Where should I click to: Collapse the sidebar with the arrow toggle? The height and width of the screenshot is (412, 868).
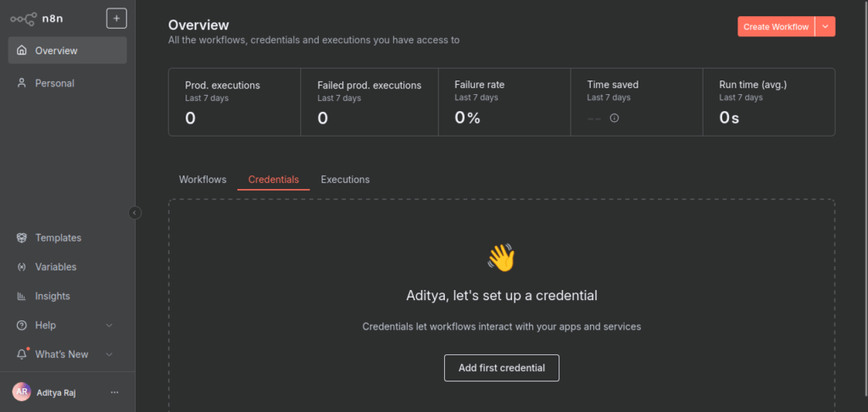(x=135, y=213)
